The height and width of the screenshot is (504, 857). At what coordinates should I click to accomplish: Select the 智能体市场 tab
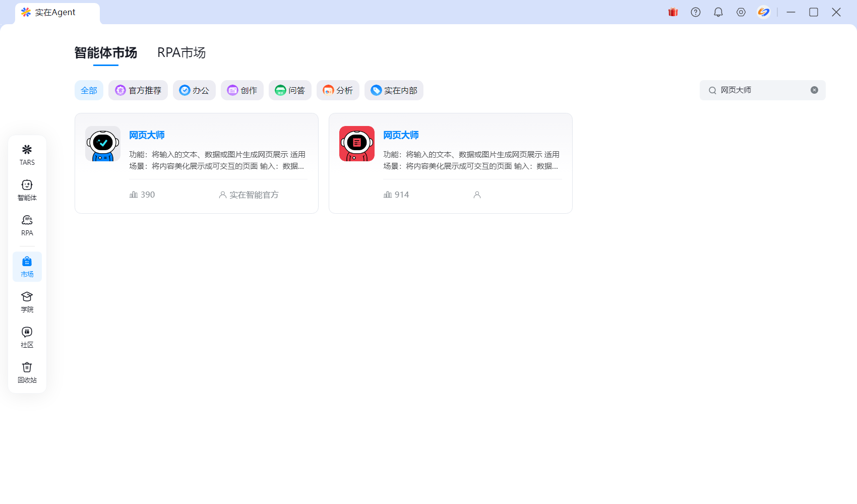[106, 53]
